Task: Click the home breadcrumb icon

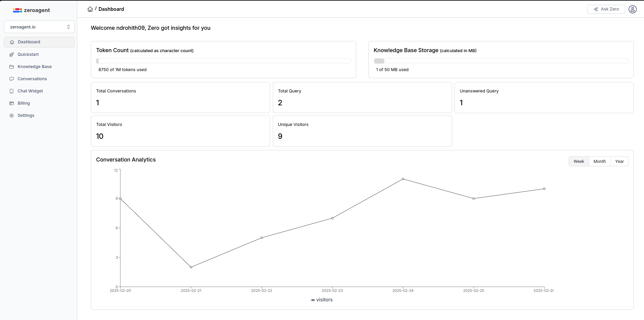Action: tap(90, 9)
